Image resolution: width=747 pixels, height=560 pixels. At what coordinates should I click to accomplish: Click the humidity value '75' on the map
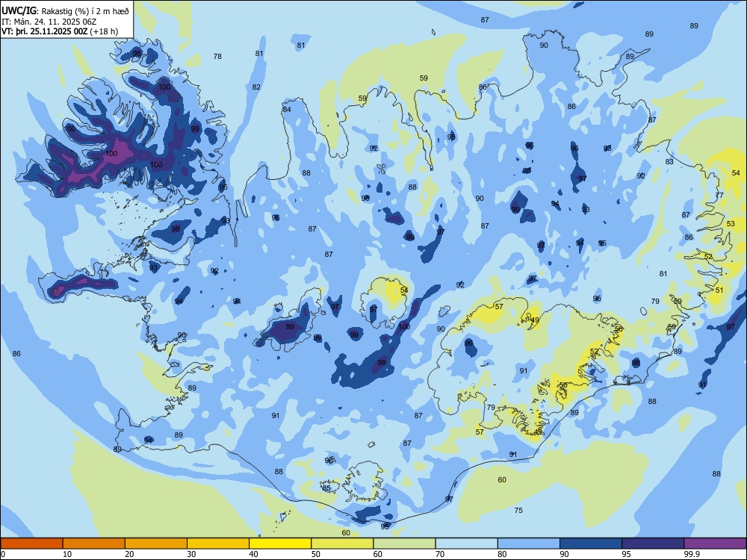click(519, 510)
